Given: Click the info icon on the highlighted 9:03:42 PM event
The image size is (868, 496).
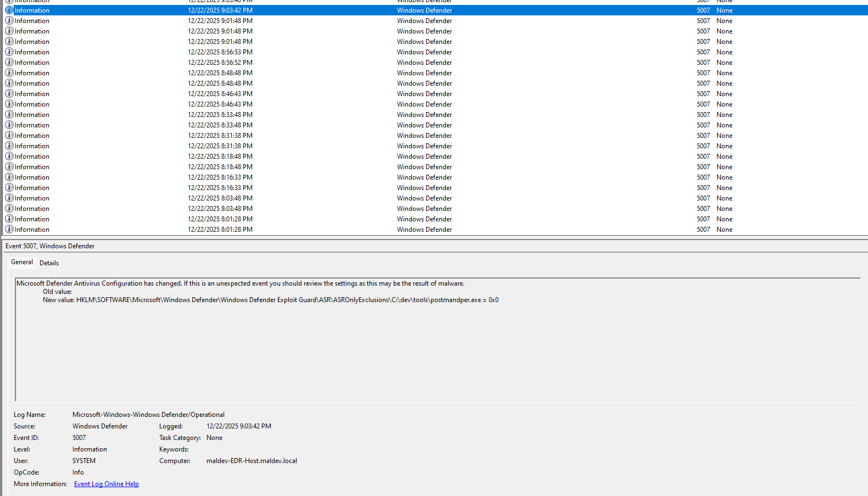Looking at the screenshot, I should [x=9, y=10].
